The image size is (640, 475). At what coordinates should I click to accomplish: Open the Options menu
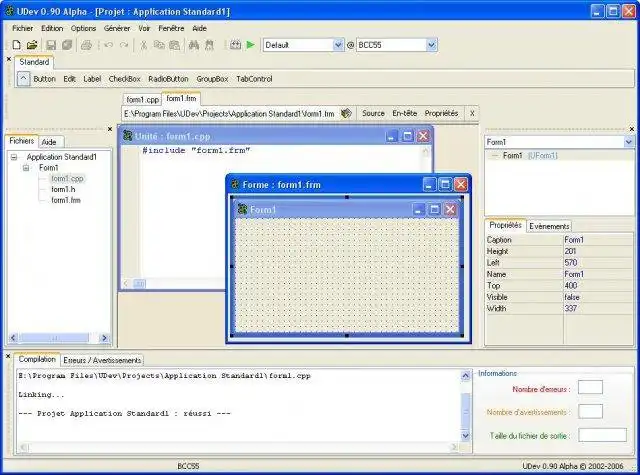pos(83,28)
